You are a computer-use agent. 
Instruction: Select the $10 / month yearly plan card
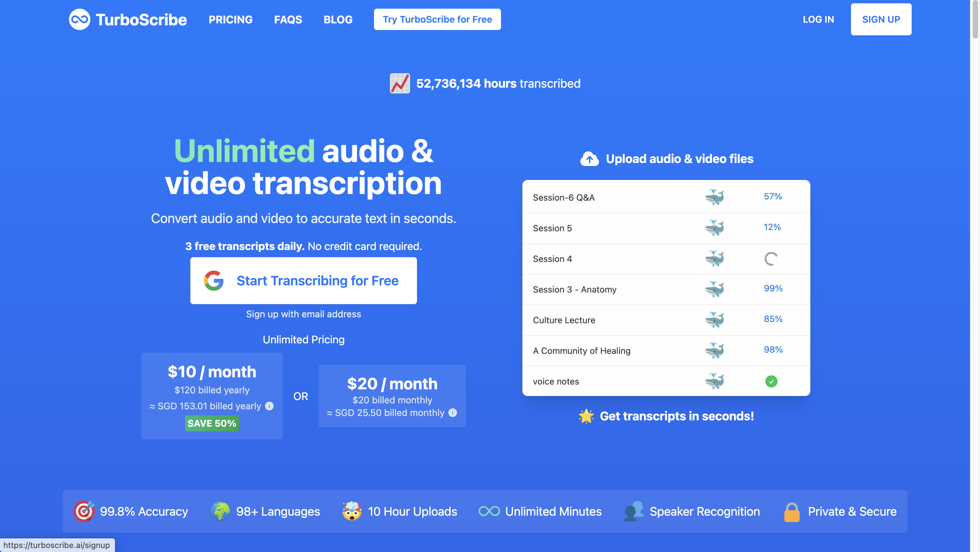click(212, 396)
